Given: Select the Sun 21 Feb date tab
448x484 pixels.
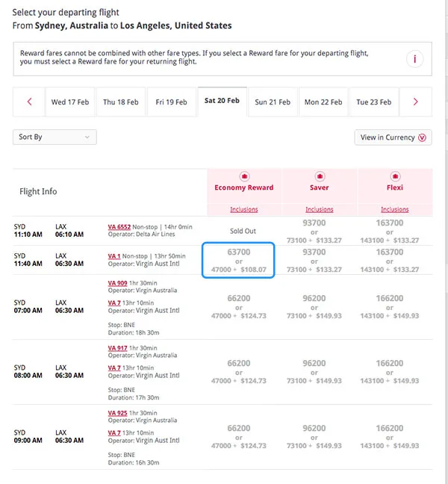Looking at the screenshot, I should pos(273,102).
